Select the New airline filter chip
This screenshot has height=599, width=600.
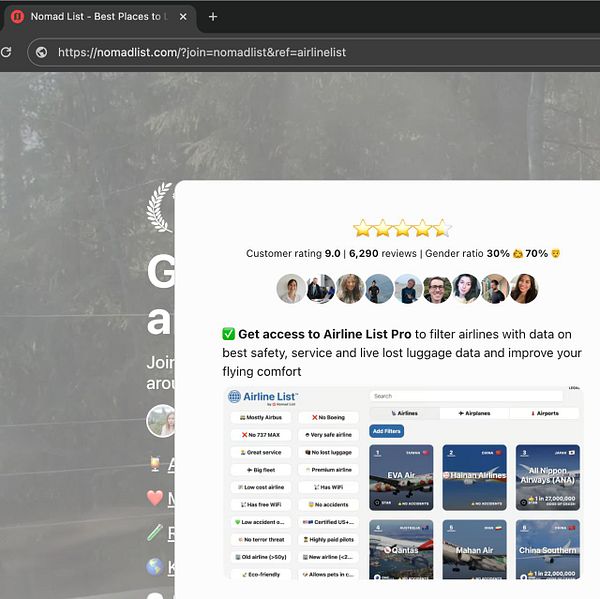328,557
